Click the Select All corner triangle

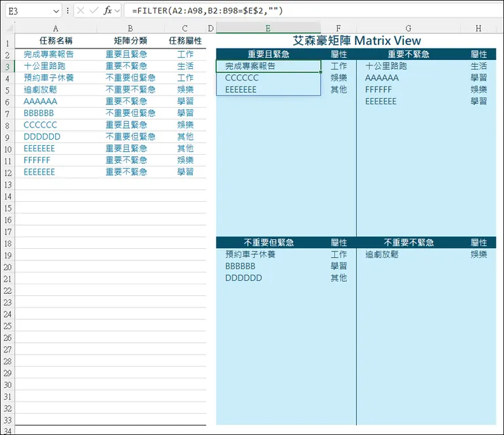9,28
